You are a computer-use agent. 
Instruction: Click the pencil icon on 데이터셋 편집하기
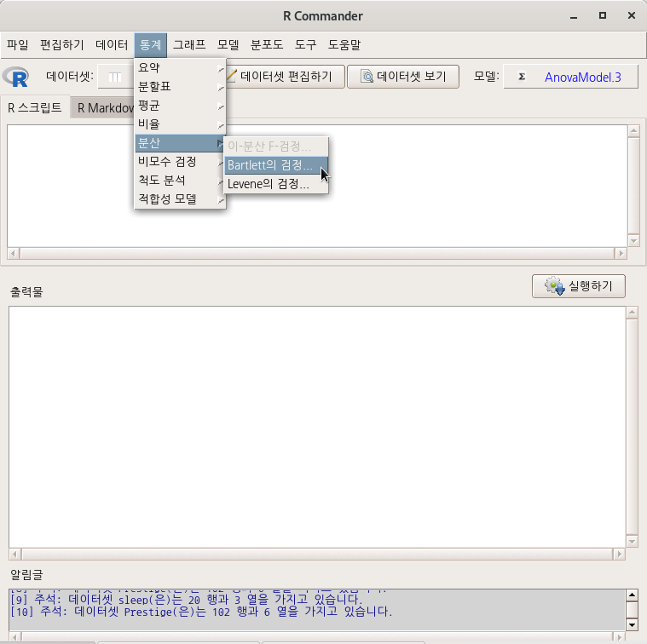232,76
